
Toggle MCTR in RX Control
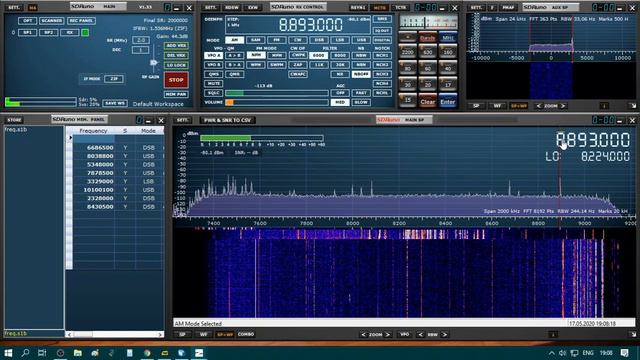click(x=380, y=7)
